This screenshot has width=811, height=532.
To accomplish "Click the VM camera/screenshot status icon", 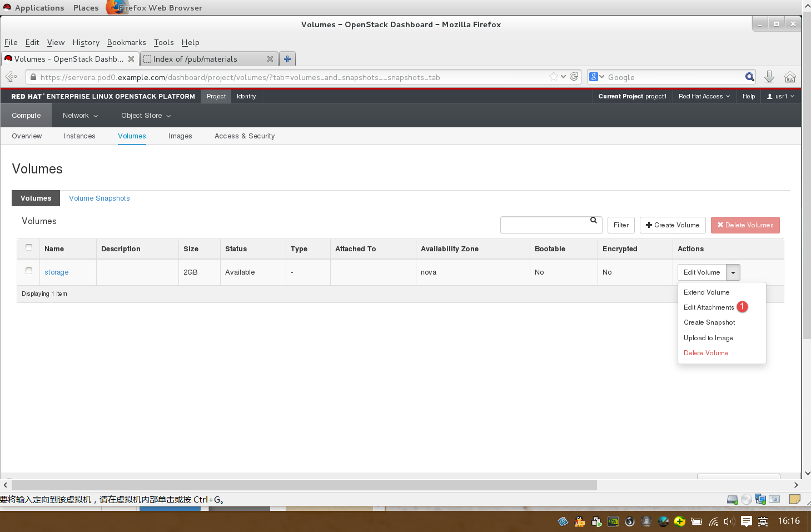I will tap(774, 499).
